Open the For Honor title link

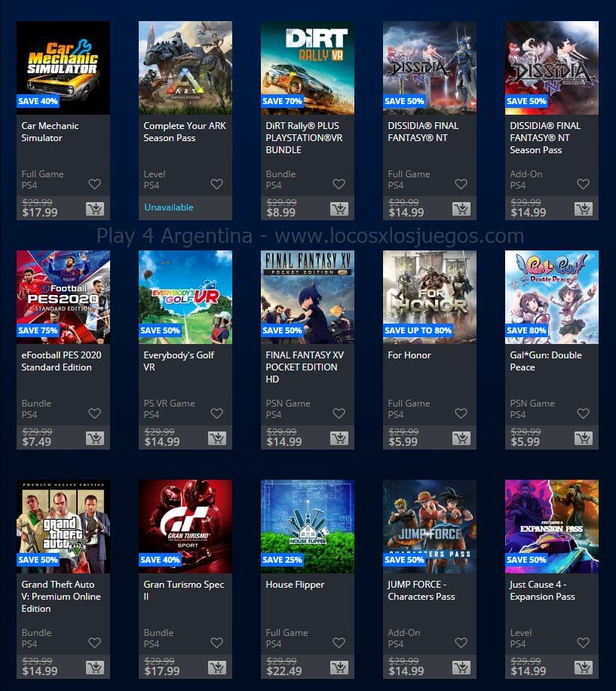(409, 355)
